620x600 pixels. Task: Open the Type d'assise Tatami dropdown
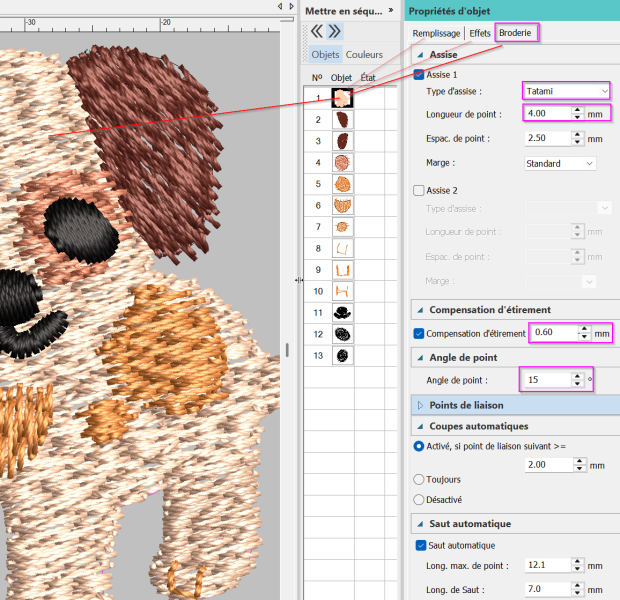[566, 91]
